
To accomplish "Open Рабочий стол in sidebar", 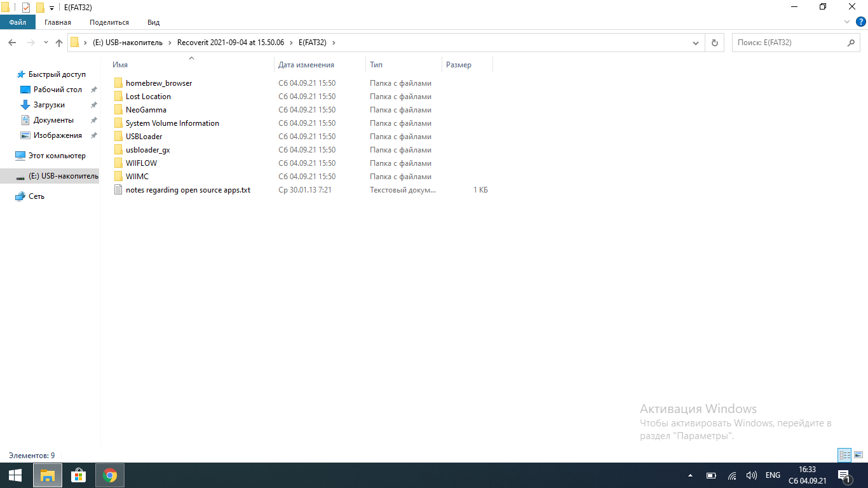I will 58,90.
